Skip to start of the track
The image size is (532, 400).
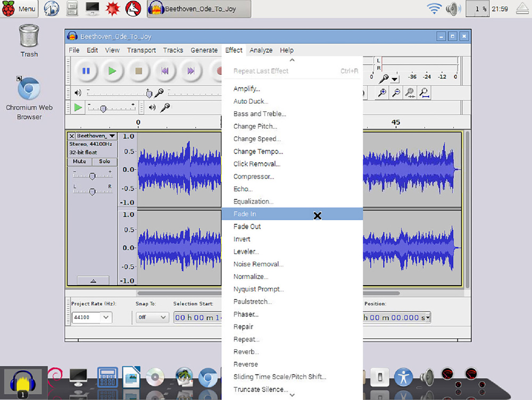(x=165, y=71)
